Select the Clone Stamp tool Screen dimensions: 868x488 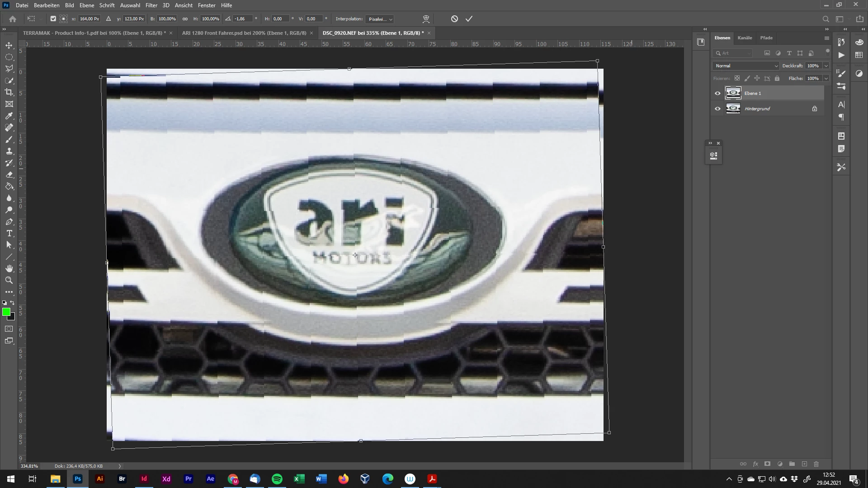tap(9, 151)
